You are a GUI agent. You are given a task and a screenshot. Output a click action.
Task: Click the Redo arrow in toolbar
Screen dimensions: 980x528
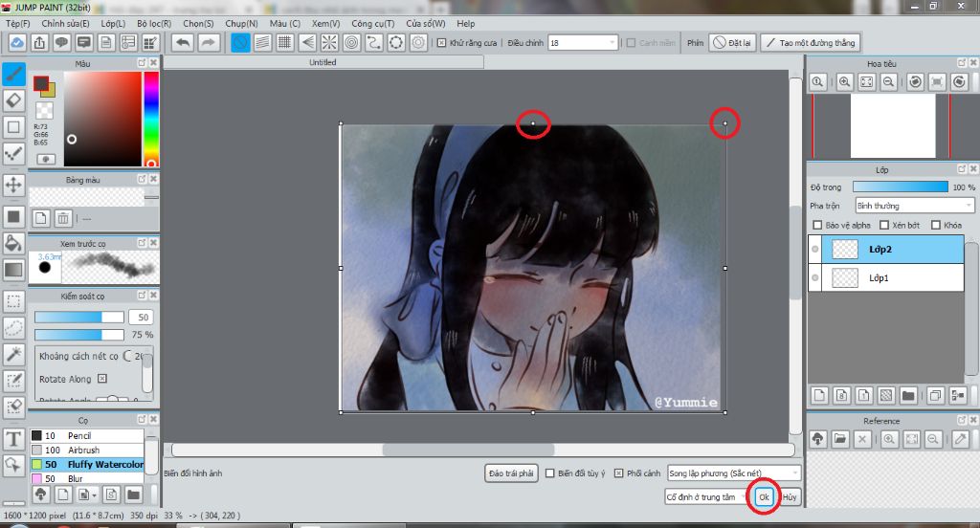(x=209, y=42)
